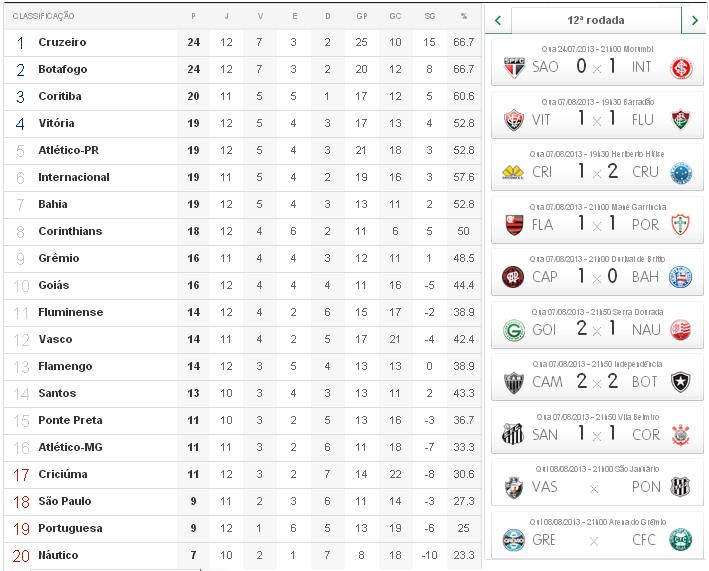Go to next round arrow
The width and height of the screenshot is (709, 571).
point(694,20)
